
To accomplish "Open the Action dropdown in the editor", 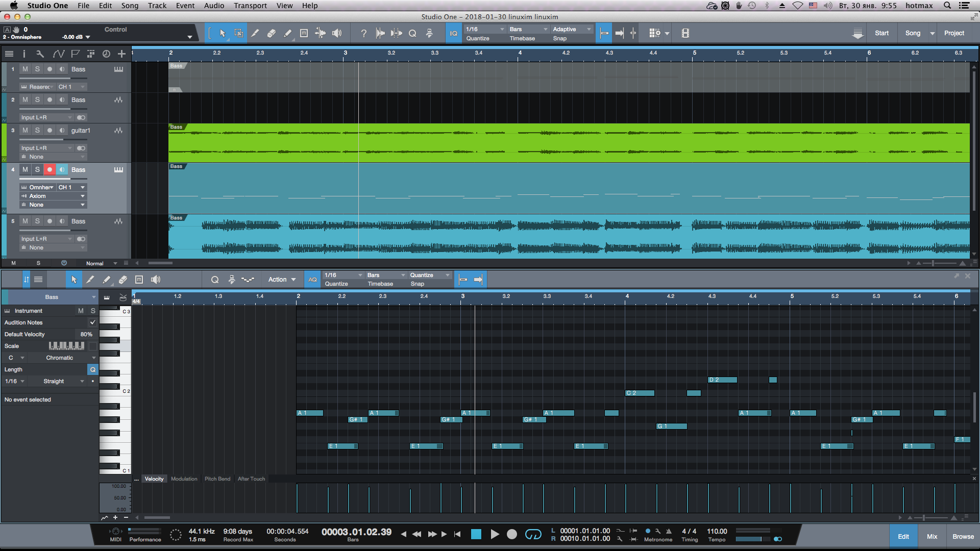I will pyautogui.click(x=282, y=280).
